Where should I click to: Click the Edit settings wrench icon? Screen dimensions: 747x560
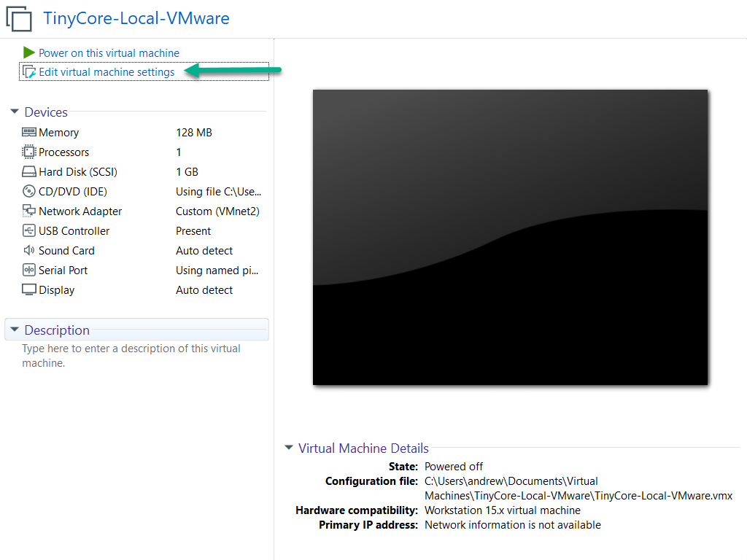(x=29, y=72)
